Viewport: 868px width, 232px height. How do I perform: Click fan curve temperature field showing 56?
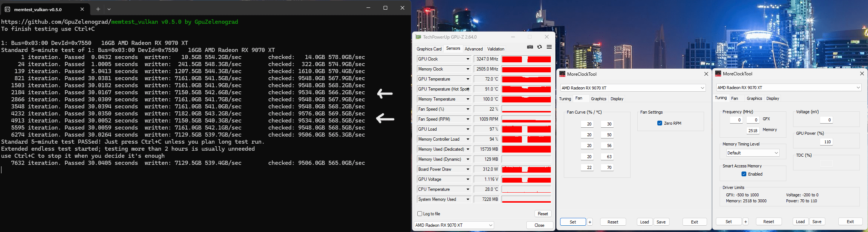pyautogui.click(x=607, y=146)
